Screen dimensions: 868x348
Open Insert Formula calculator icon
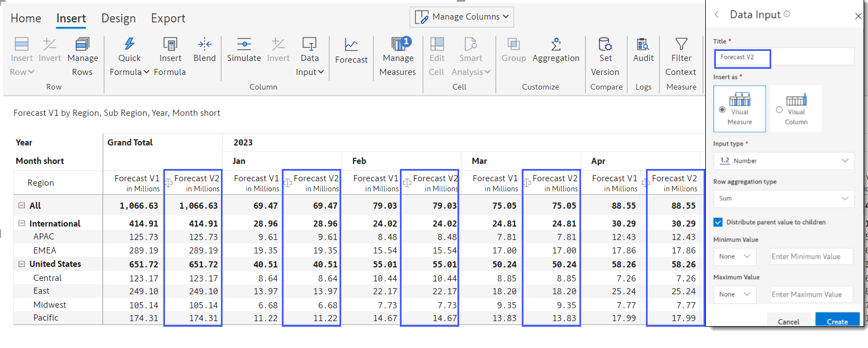pos(170,44)
